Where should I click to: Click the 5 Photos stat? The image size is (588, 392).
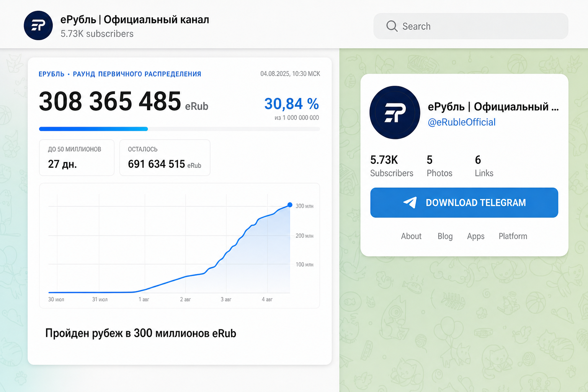[439, 166]
